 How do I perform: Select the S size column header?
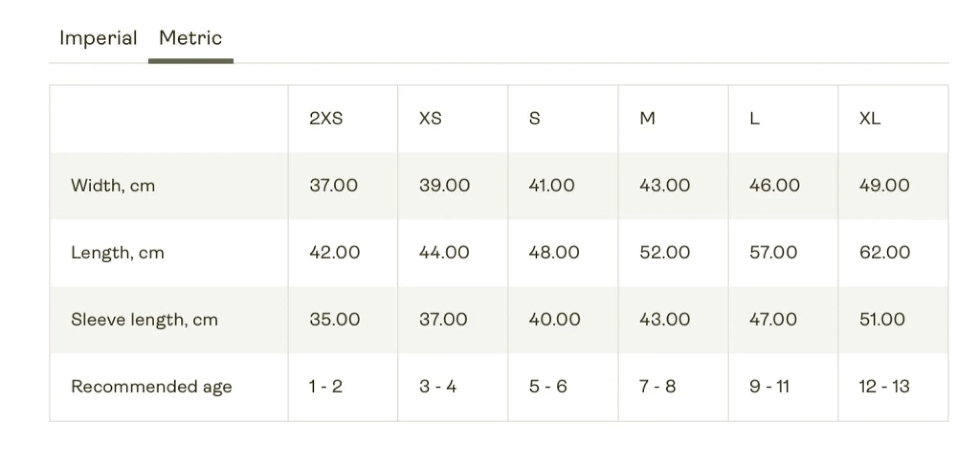pos(534,119)
